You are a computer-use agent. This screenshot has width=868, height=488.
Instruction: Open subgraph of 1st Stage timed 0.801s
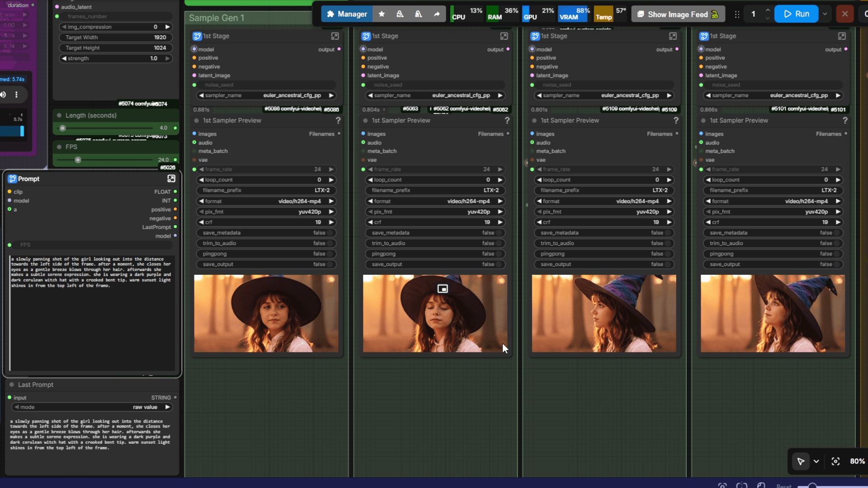point(673,36)
